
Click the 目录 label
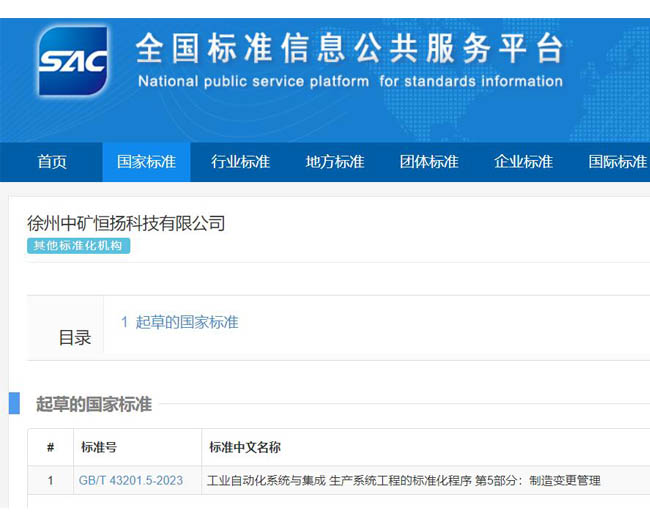75,338
